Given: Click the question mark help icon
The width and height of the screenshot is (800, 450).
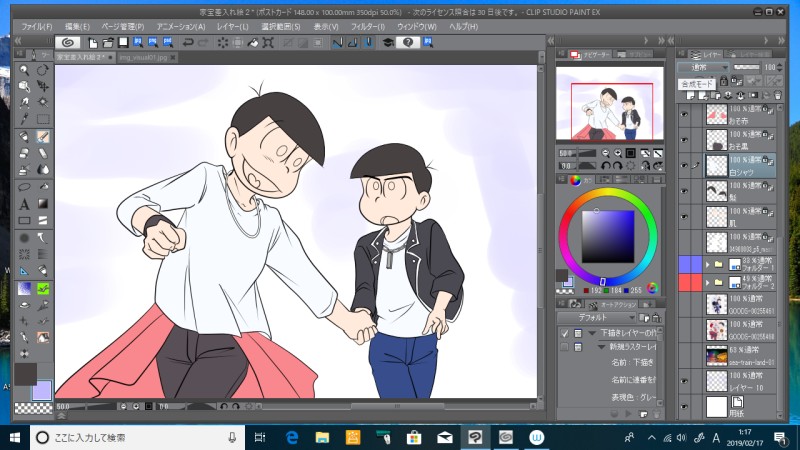Looking at the screenshot, I should tap(408, 42).
